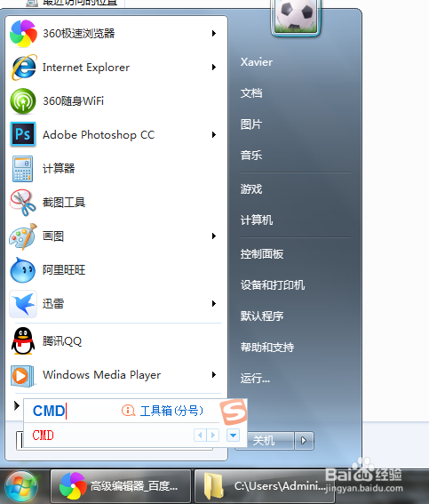Open the Xavier user folder
This screenshot has height=504, width=429.
257,62
